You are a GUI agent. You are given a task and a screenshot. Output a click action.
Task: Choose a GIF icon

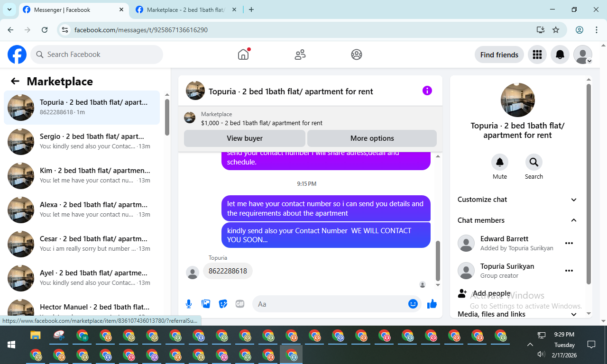240,304
